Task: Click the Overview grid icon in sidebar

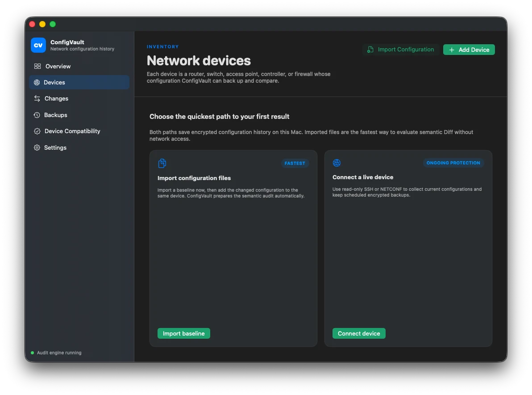Action: coord(37,66)
